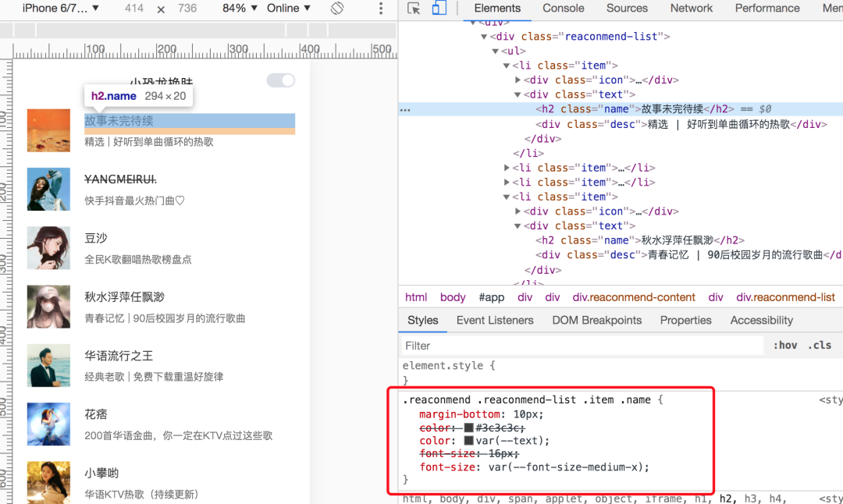Collapse the reaconmend-list div node
843x504 pixels.
point(484,37)
